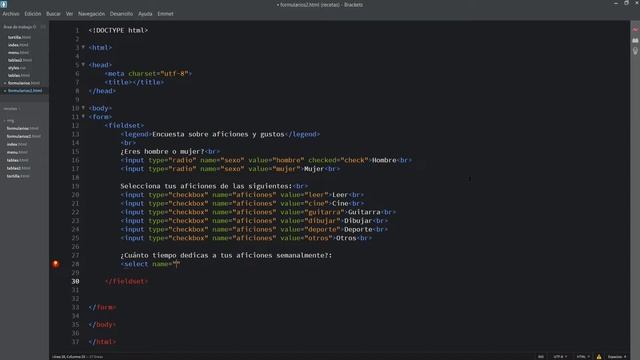Image resolution: width=640 pixels, height=360 pixels.
Task: Click the Brackets app icon in title bar
Action: [4, 4]
